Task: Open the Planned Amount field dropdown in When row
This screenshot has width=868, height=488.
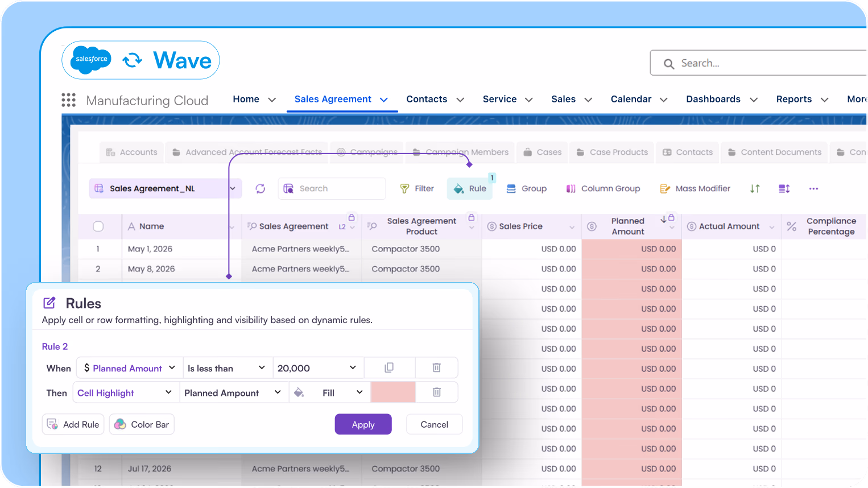Action: coord(130,368)
